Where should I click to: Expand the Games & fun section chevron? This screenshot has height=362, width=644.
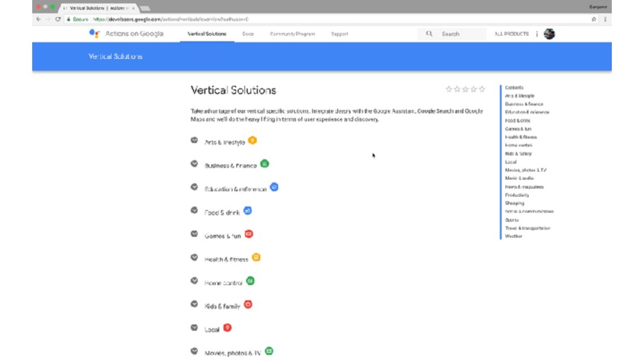pyautogui.click(x=194, y=234)
